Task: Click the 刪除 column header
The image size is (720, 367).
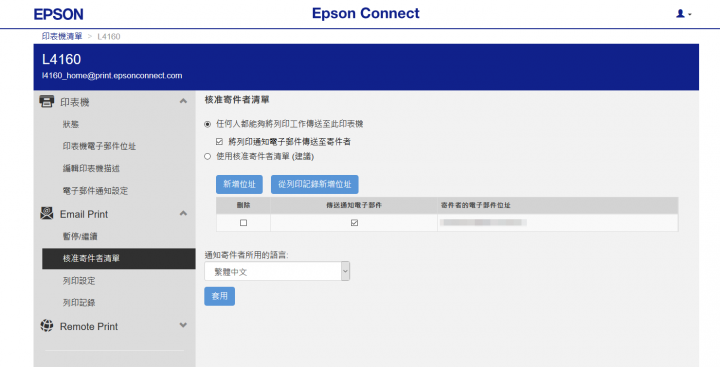Action: tap(243, 205)
